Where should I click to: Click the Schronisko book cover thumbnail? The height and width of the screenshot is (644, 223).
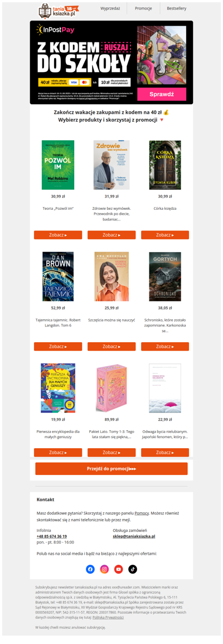(x=165, y=276)
